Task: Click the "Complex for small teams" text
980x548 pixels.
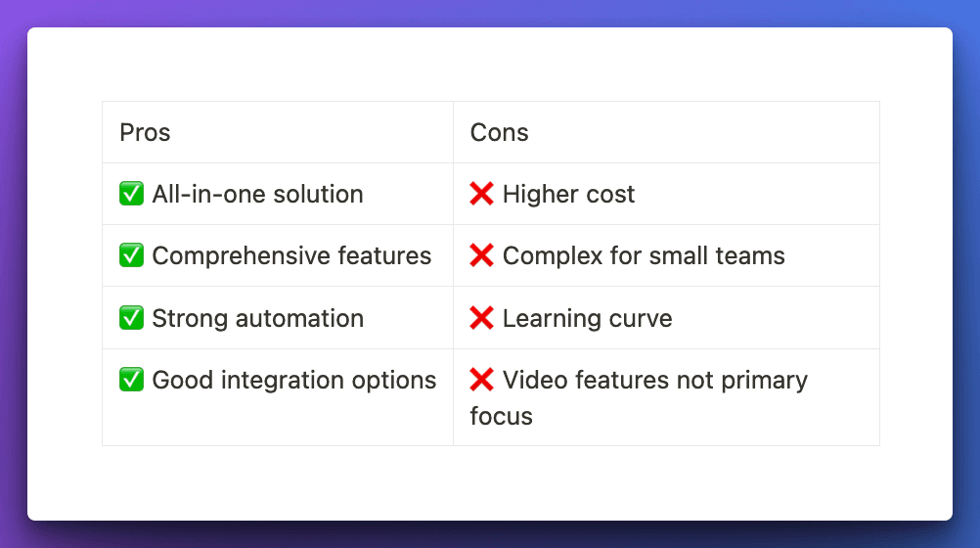Action: point(644,256)
